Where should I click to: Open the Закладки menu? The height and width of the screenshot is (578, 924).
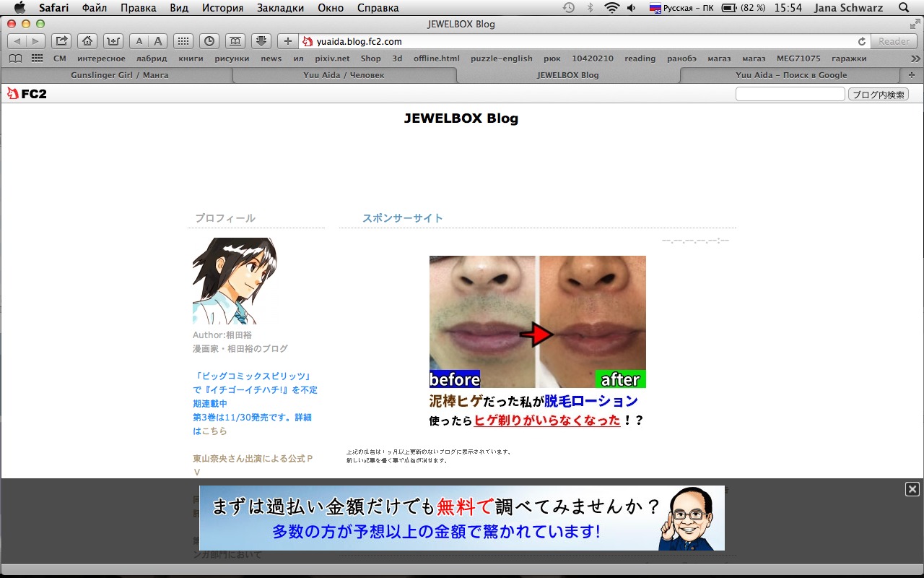click(279, 8)
